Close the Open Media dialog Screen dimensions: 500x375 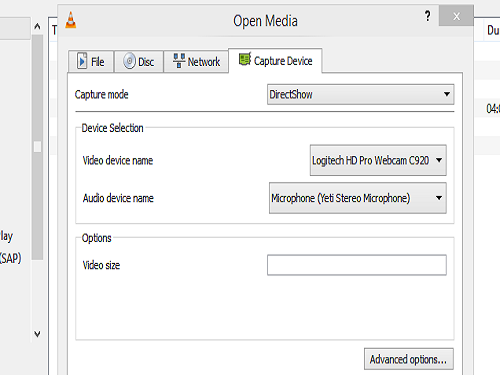[456, 16]
